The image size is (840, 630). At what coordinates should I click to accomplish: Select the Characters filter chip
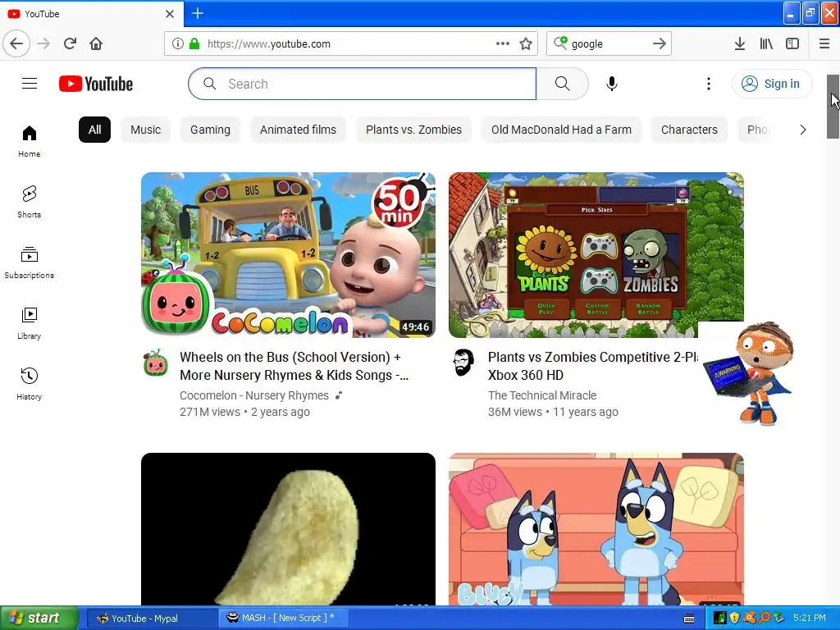[x=689, y=130]
